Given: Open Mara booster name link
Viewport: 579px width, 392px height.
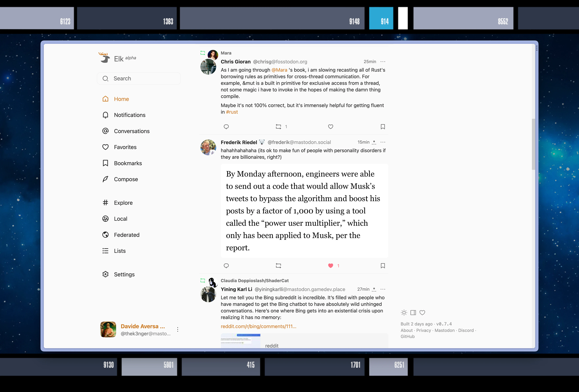Looking at the screenshot, I should pyautogui.click(x=226, y=53).
